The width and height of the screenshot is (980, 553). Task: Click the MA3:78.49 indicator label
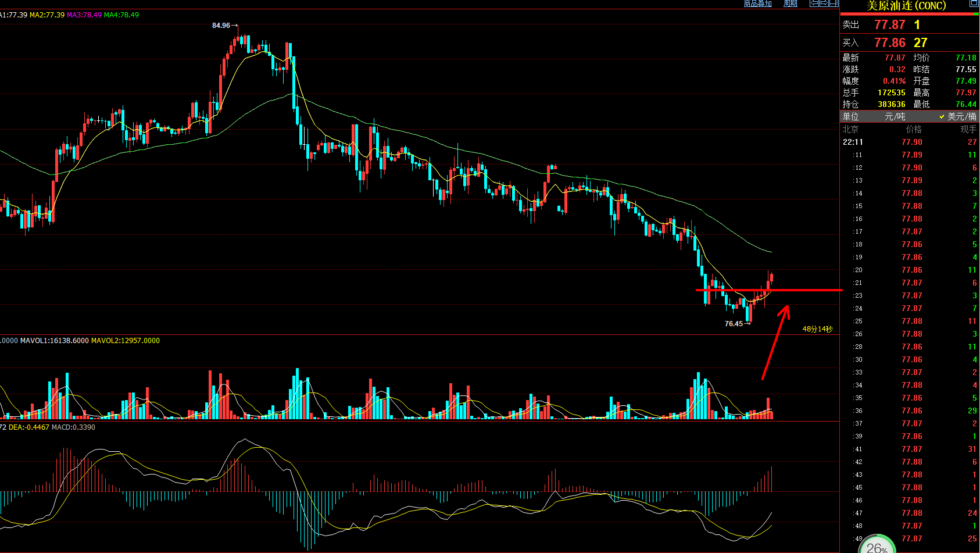click(x=84, y=15)
